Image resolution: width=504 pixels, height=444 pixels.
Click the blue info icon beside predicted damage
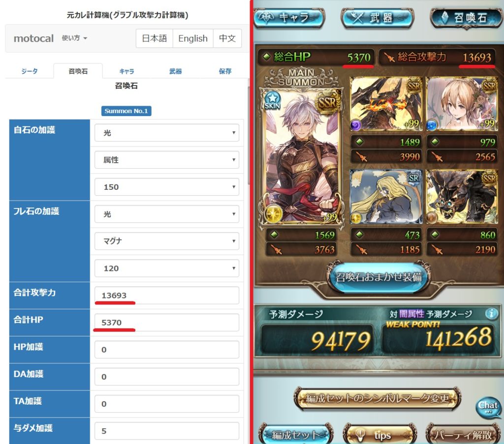click(x=492, y=313)
